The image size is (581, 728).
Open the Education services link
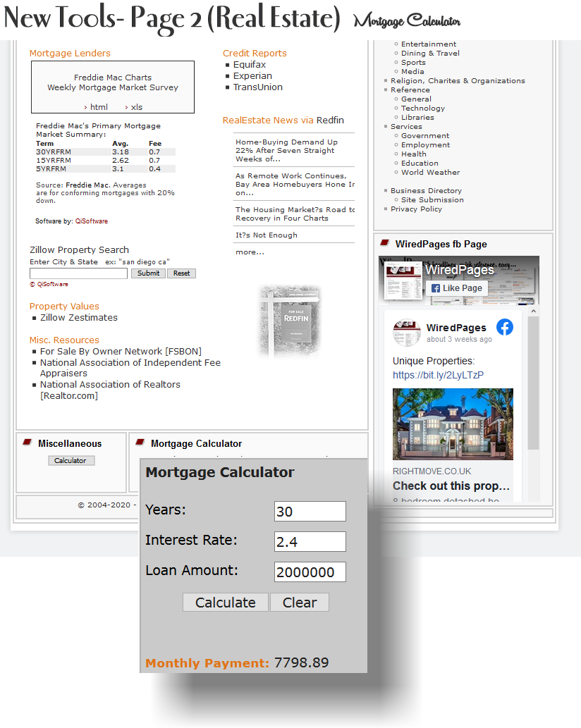420,163
